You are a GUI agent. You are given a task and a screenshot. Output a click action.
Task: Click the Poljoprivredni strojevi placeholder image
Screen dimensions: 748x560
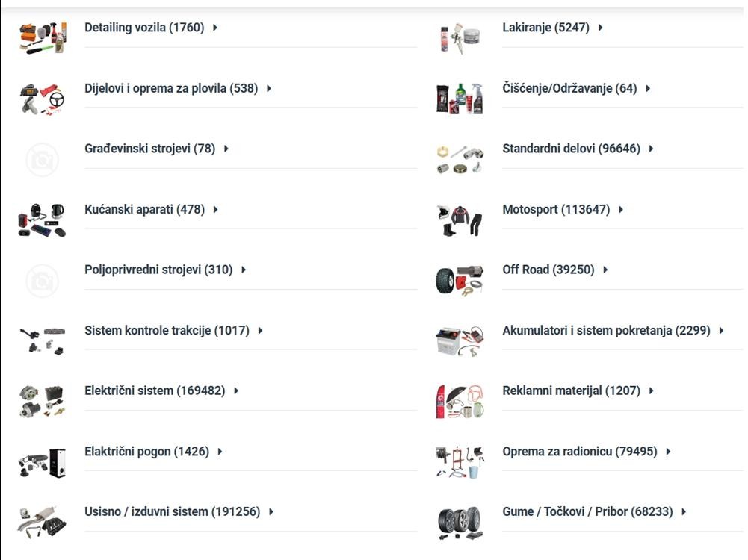coord(42,280)
